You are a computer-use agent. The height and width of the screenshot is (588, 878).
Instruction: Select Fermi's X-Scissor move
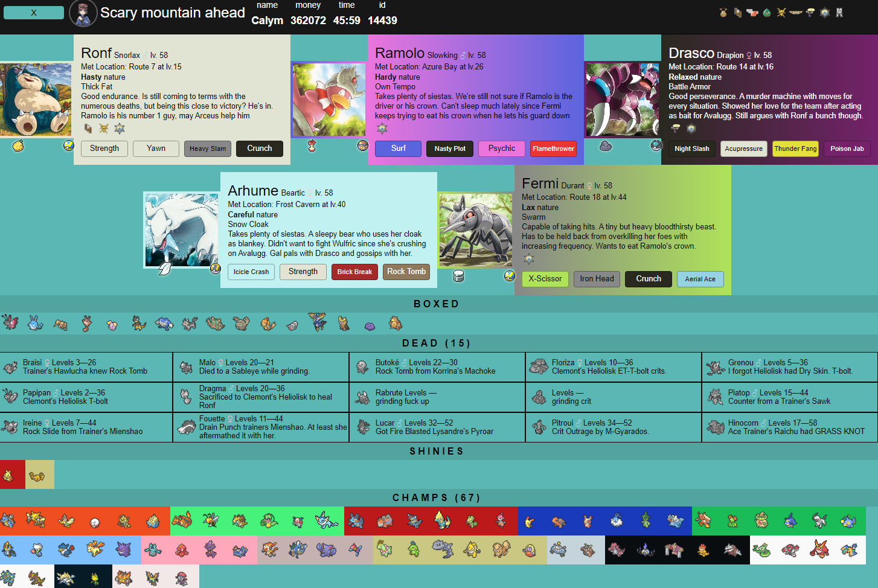pyautogui.click(x=545, y=279)
